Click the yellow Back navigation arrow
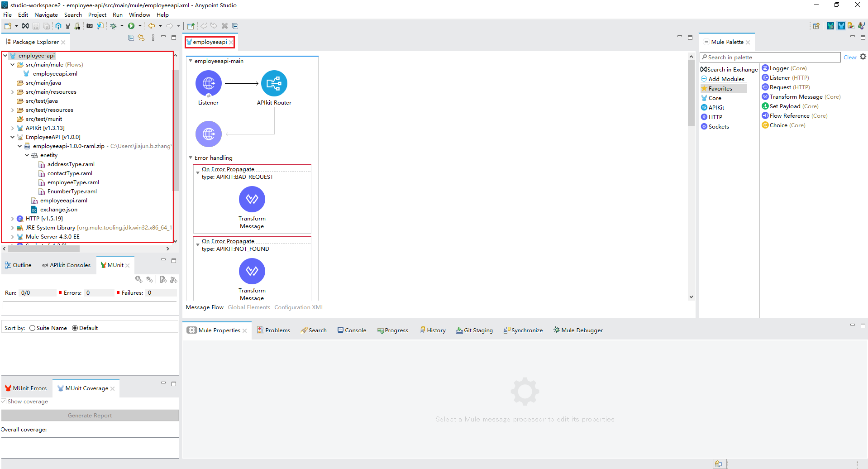Screen dimensions: 868x469 click(152, 26)
